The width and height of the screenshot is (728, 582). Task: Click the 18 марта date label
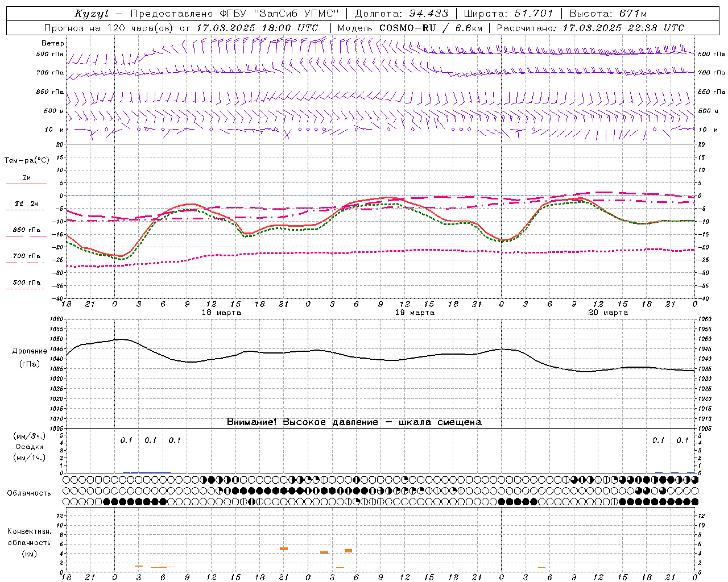pos(221,313)
